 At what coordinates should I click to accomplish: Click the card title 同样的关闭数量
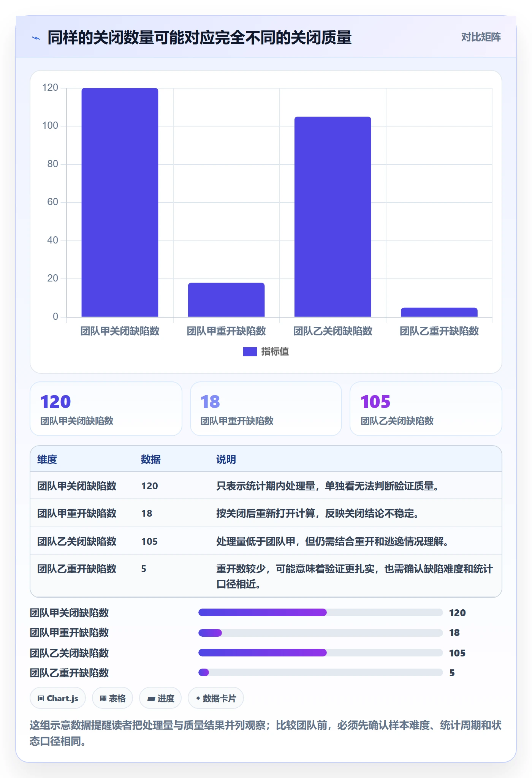pyautogui.click(x=199, y=38)
